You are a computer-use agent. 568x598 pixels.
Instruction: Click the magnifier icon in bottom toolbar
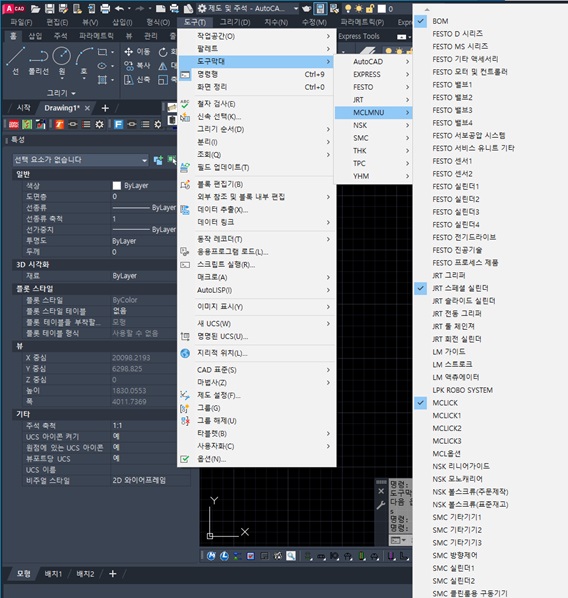291,556
